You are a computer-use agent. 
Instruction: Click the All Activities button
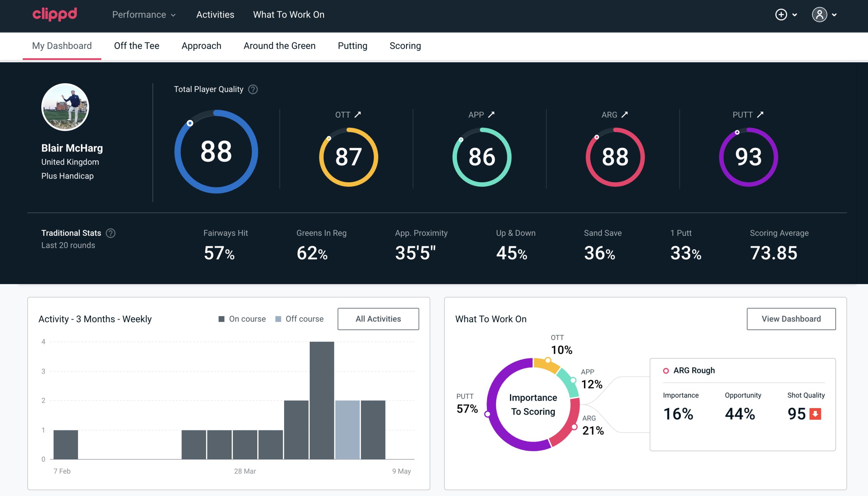click(378, 318)
